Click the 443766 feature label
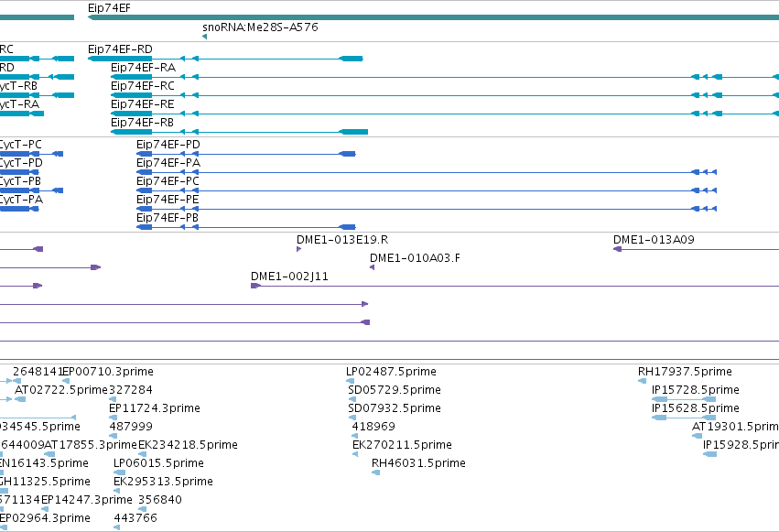779x532 pixels. (x=135, y=518)
